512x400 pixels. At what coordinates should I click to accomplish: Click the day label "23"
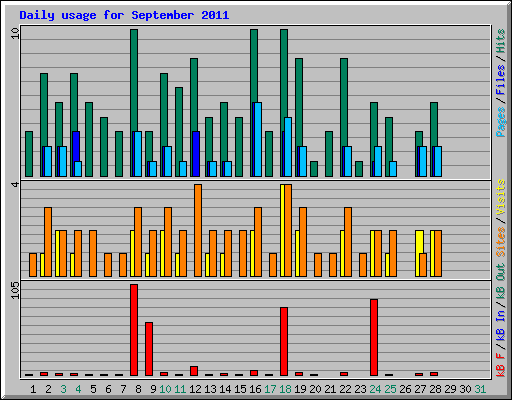point(360,389)
